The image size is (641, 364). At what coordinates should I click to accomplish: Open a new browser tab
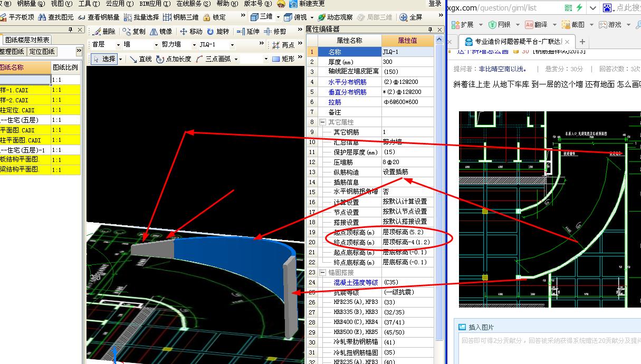(x=582, y=42)
